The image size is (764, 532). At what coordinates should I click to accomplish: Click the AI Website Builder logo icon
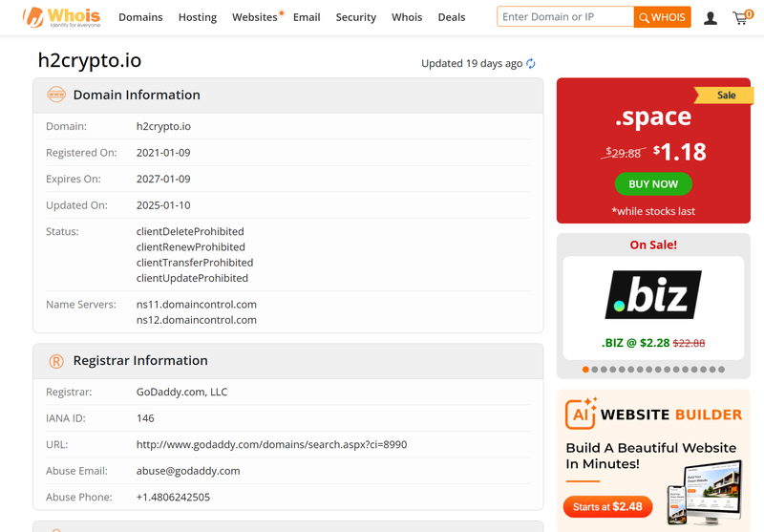pyautogui.click(x=582, y=413)
